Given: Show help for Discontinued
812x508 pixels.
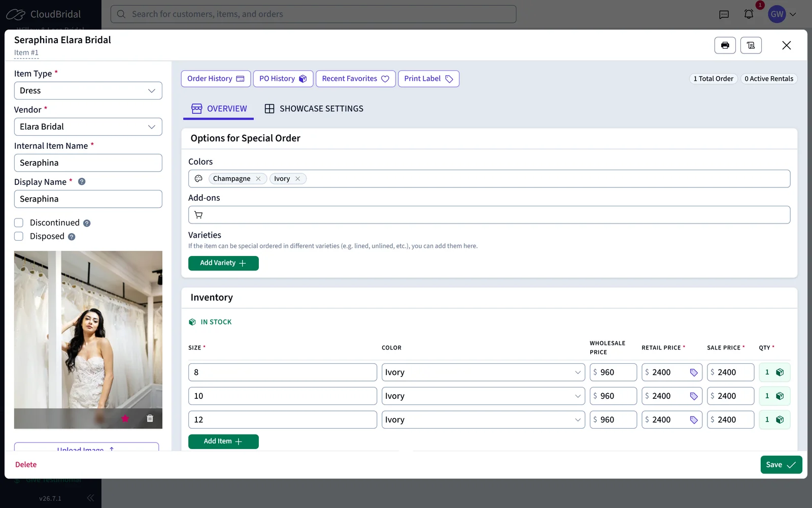Looking at the screenshot, I should click(x=87, y=223).
